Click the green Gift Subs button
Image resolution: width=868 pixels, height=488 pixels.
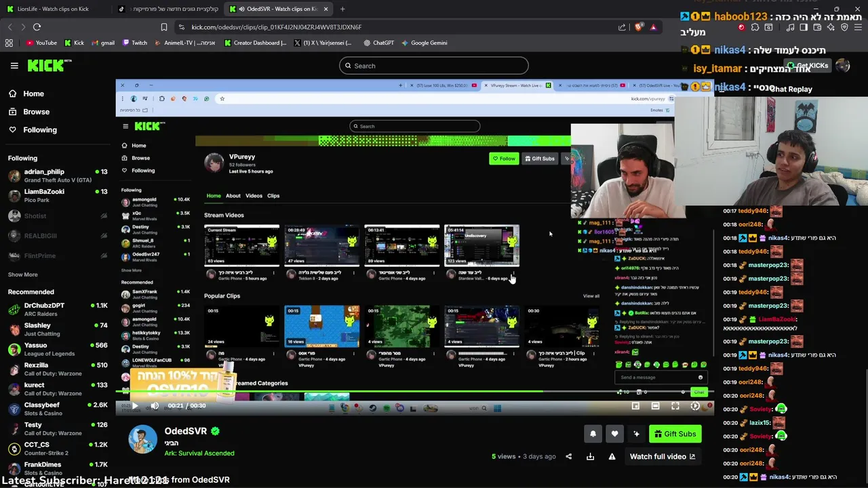pyautogui.click(x=675, y=434)
